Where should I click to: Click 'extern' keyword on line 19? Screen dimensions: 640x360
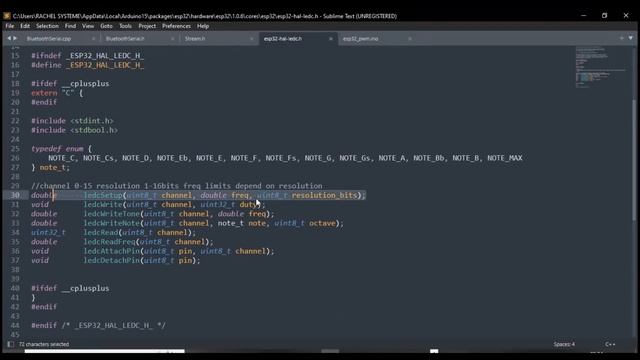click(44, 93)
